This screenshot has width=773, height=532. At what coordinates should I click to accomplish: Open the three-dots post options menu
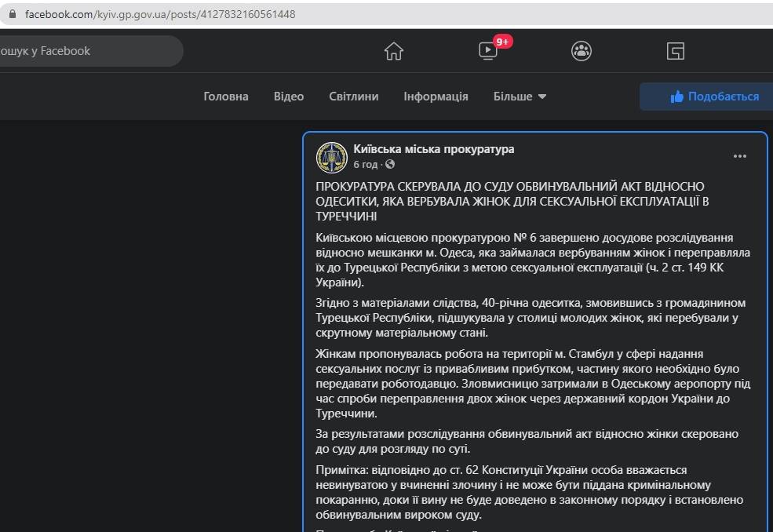click(x=739, y=156)
